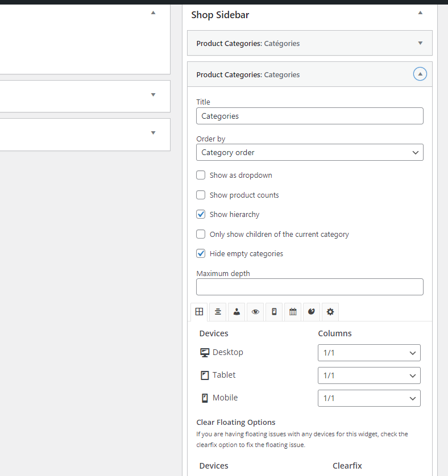The width and height of the screenshot is (448, 476).
Task: Open the calendar scheduling tab icon
Action: click(293, 312)
